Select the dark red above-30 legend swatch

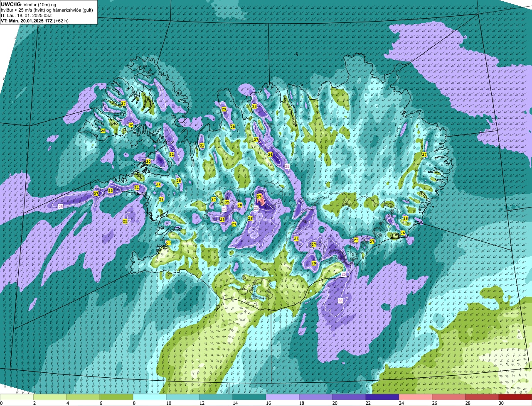pos(515,397)
